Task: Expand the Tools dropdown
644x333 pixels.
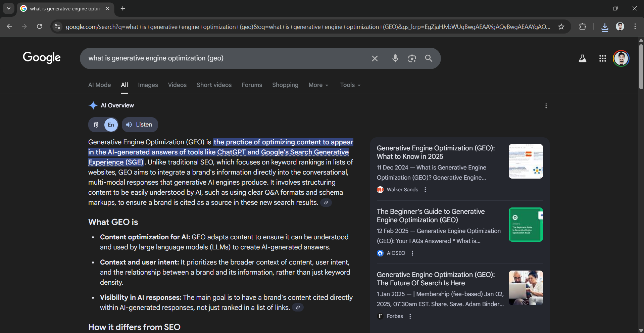Action: coord(350,85)
